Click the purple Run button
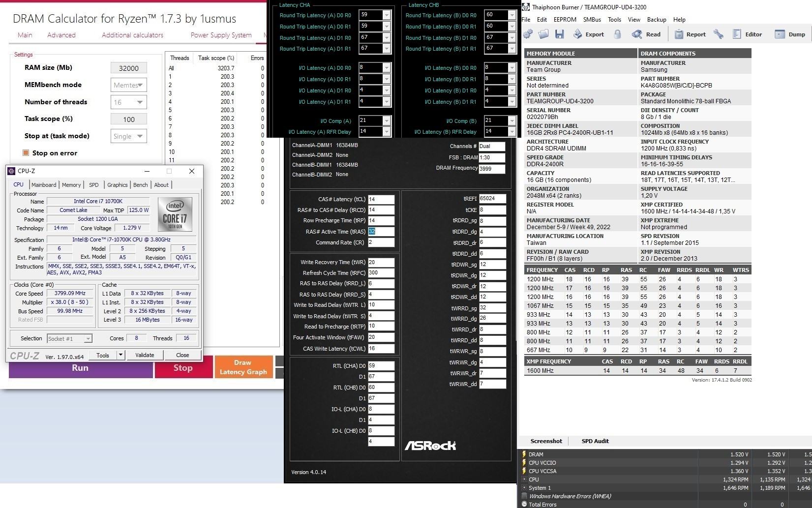812x508 pixels. coord(81,367)
